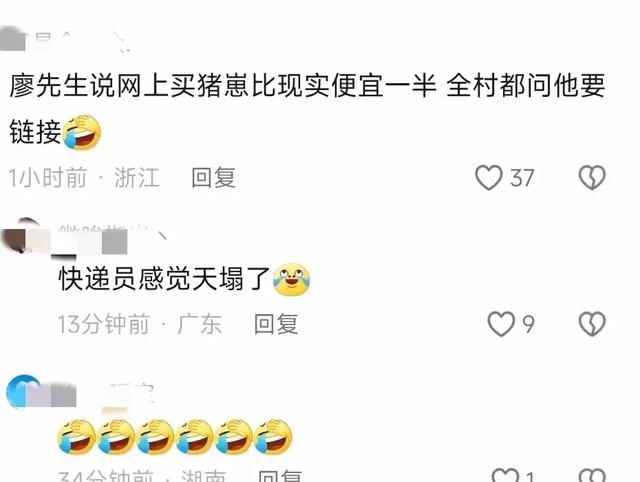Screen dimensions: 640x482
Task: Tap the crying-laugh emoji after 天塌了
Action: [x=291, y=280]
